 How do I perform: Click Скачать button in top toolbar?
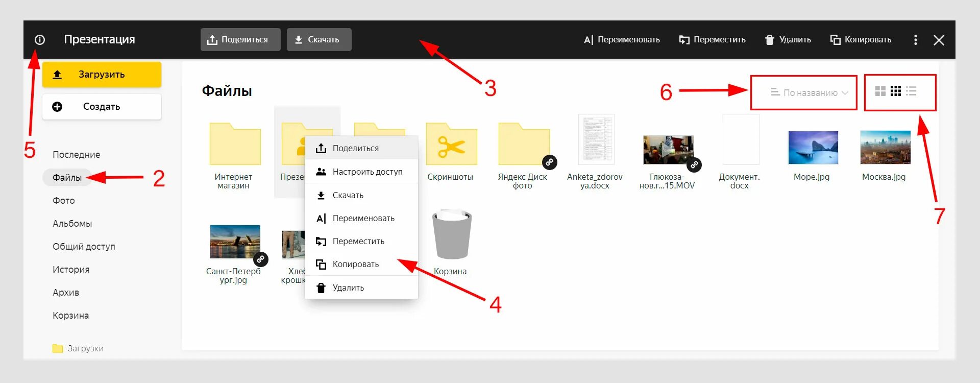pos(319,39)
